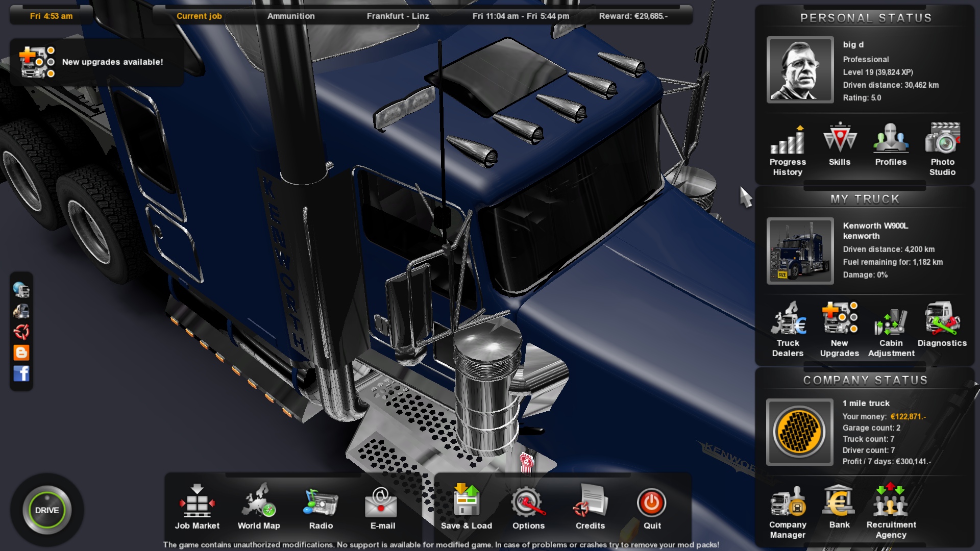Click the COMPANY STATUS heading
This screenshot has height=551, width=980.
[x=865, y=380]
